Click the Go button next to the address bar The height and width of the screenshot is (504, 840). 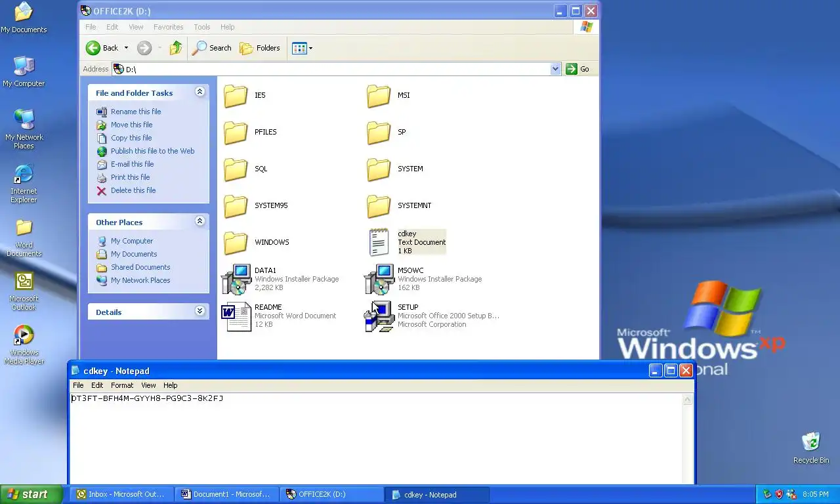pyautogui.click(x=578, y=69)
